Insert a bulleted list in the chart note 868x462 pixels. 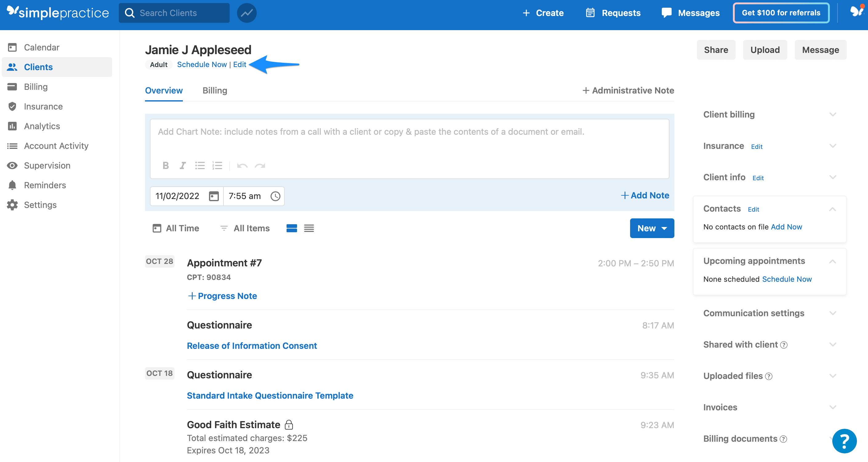tap(200, 165)
